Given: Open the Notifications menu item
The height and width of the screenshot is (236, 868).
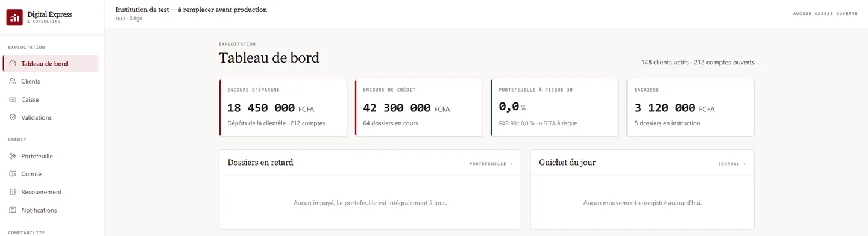Looking at the screenshot, I should (51, 210).
